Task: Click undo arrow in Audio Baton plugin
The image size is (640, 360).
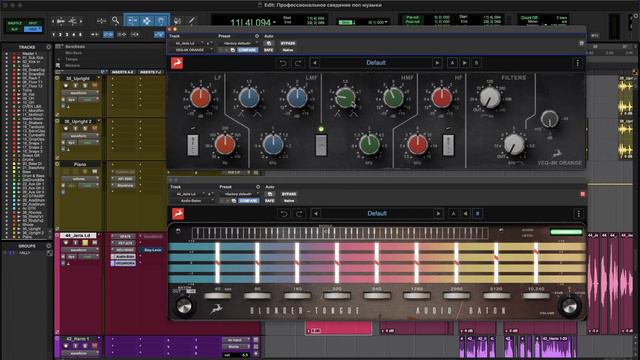Action: click(x=284, y=213)
